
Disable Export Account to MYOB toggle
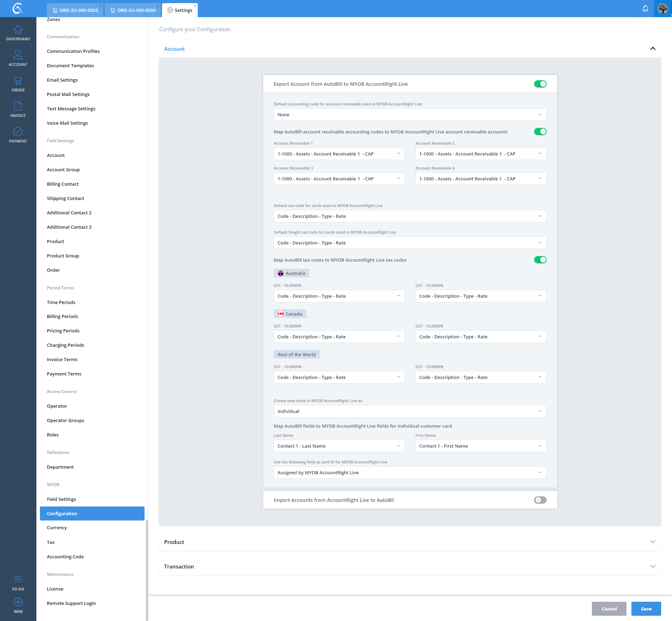pyautogui.click(x=540, y=84)
